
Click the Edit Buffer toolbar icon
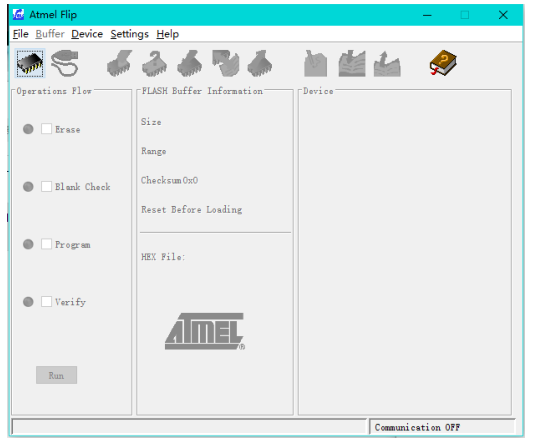click(x=315, y=64)
